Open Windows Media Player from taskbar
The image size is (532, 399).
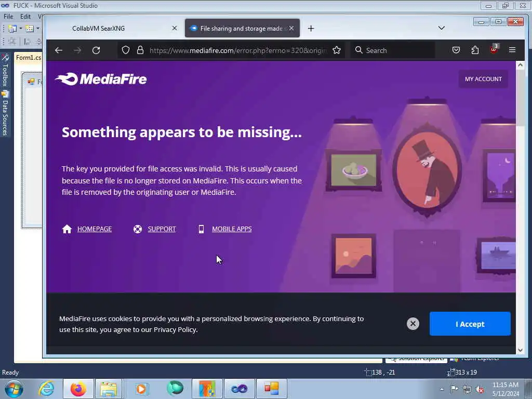coord(141,389)
